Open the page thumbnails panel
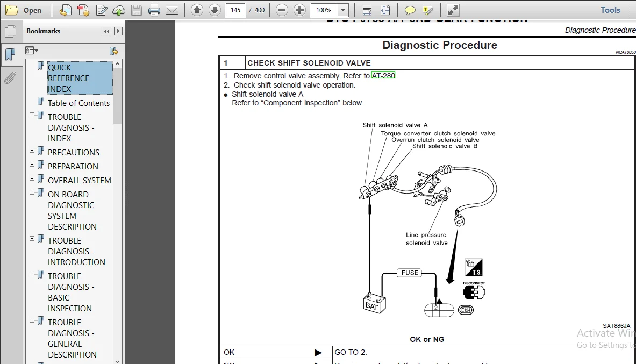Viewport: 636px width, 364px height. (11, 31)
